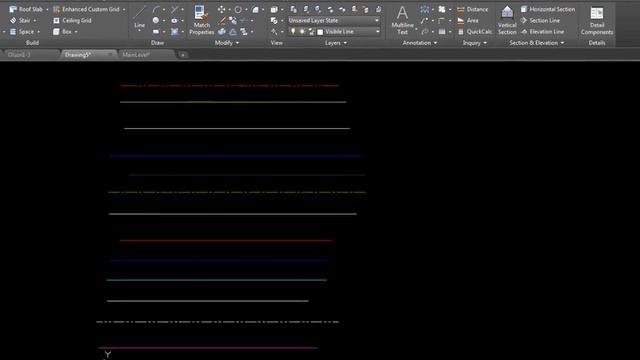
Task: Switch to the Drawing5* tab
Action: tap(88, 55)
